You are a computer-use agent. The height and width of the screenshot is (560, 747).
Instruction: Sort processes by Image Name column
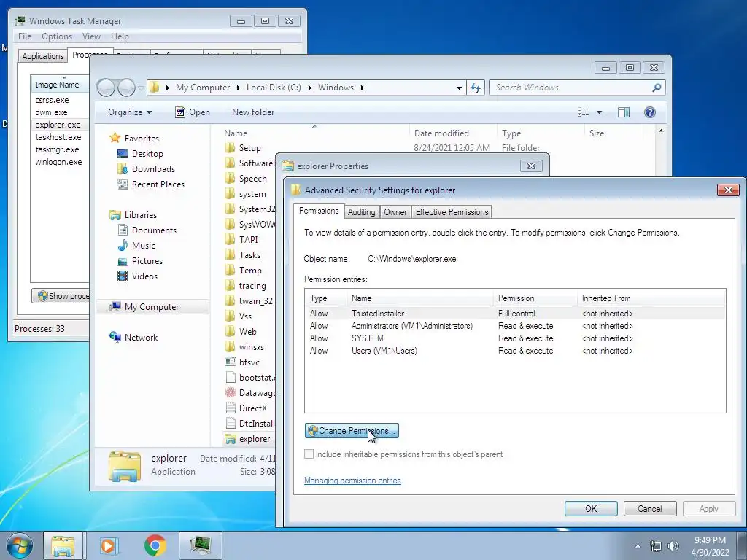pos(60,84)
